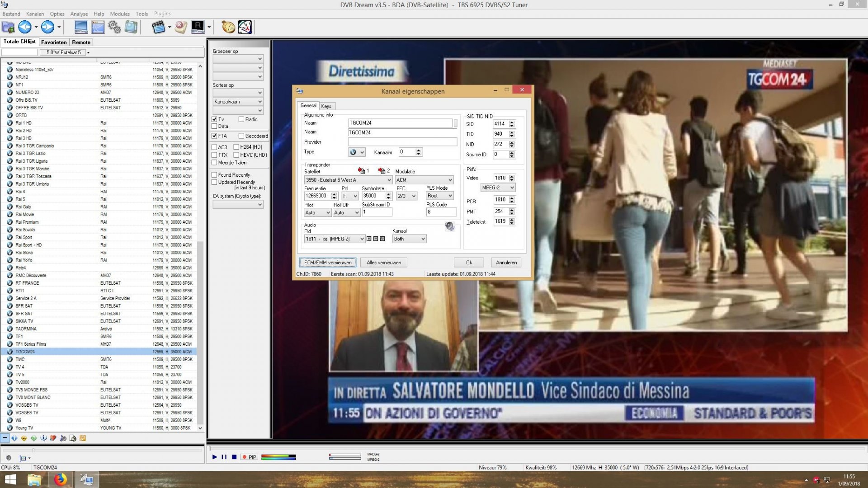Open the Modulatie dropdown showing ACM
868x488 pixels.
424,179
